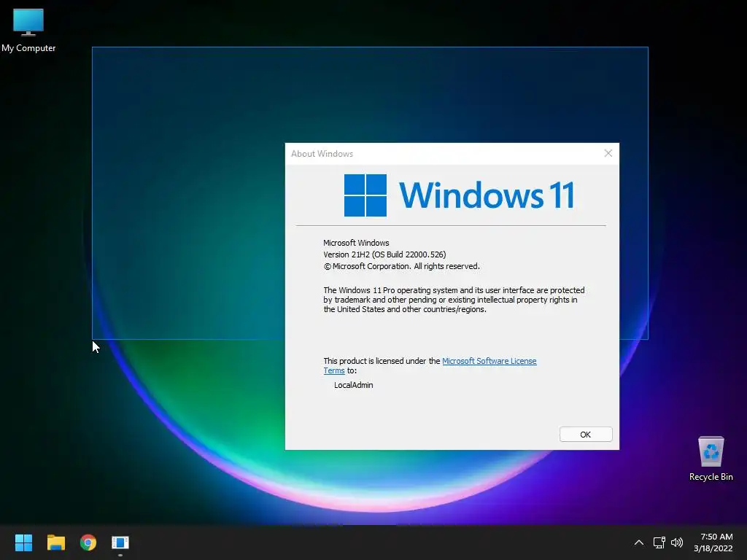The width and height of the screenshot is (747, 560).
Task: Show hidden tray icons chevron
Action: tap(639, 542)
